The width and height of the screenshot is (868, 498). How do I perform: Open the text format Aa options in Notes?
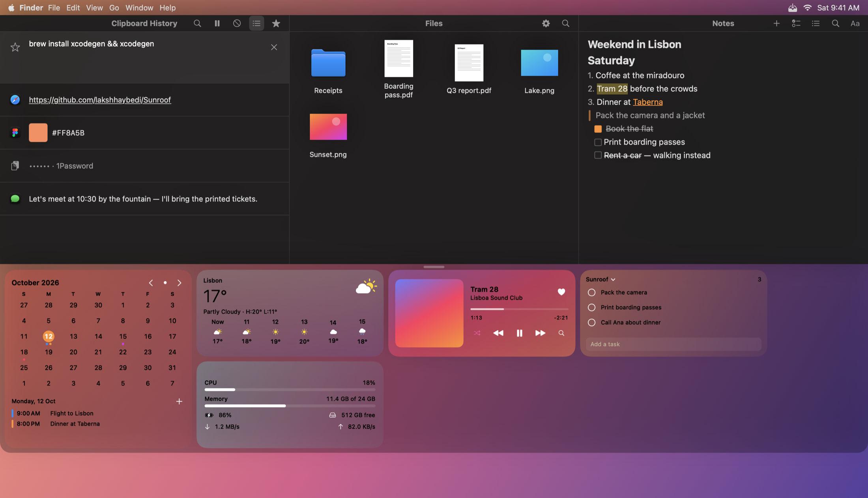pos(855,23)
